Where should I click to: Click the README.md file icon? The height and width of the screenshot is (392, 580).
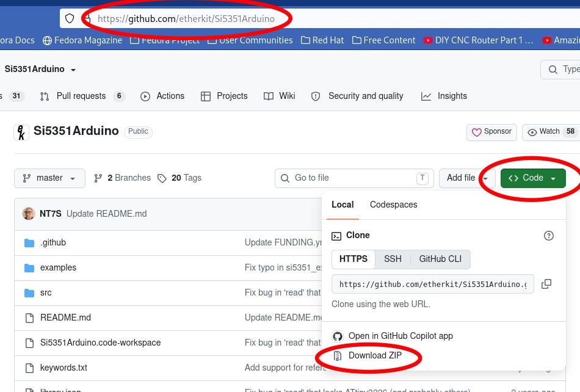29,318
